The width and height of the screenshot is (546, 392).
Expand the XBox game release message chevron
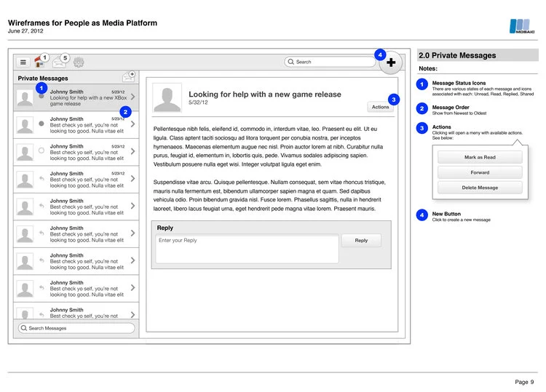click(132, 97)
